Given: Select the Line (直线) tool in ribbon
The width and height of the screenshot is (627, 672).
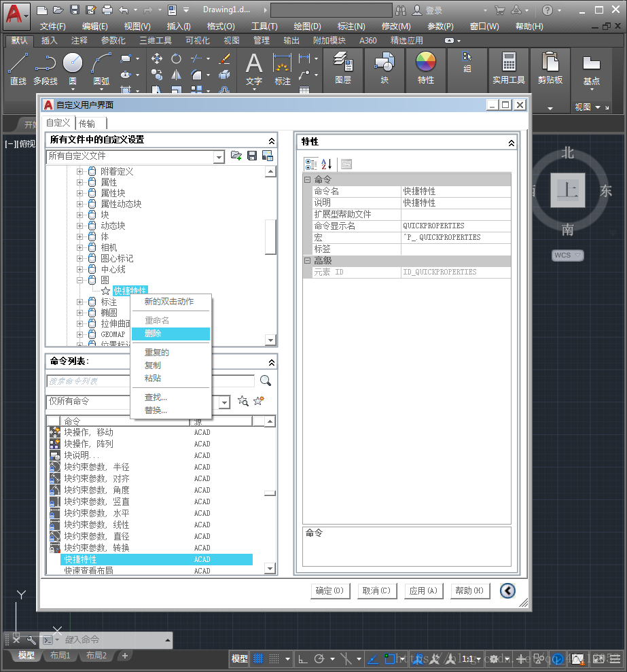Looking at the screenshot, I should (x=18, y=69).
